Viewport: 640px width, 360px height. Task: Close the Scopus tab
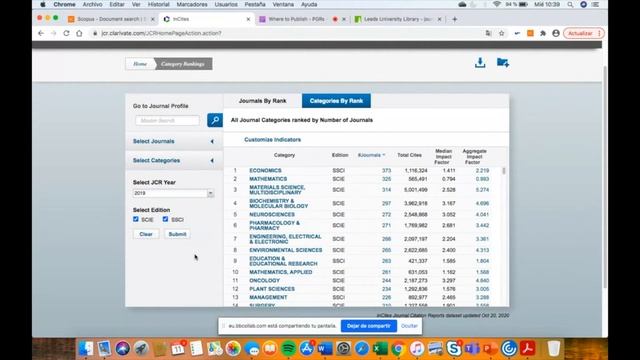click(153, 19)
